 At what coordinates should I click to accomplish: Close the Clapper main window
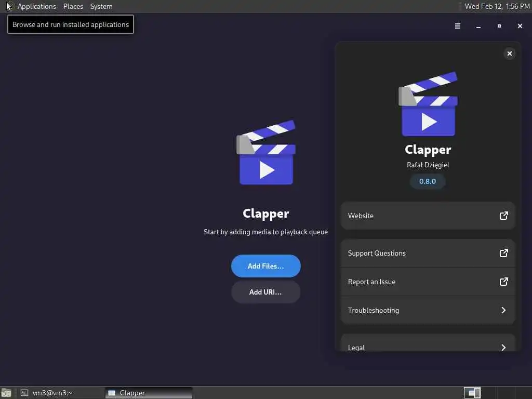coord(520,26)
